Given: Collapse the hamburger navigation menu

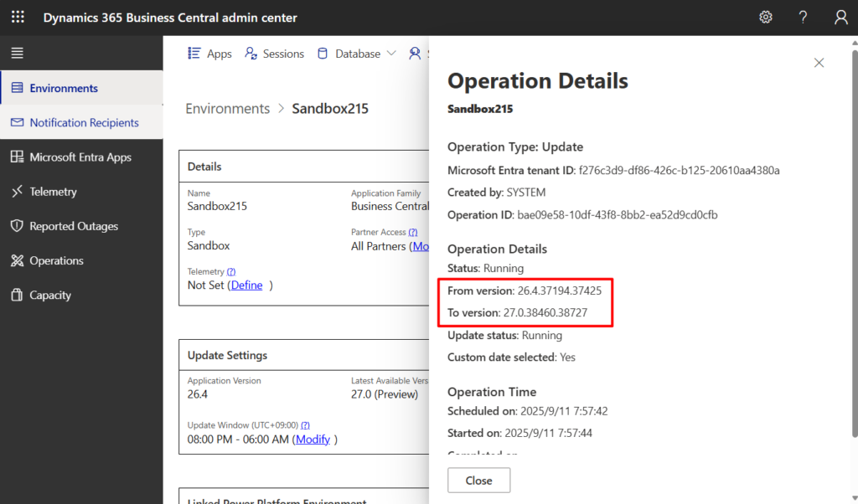Looking at the screenshot, I should [17, 54].
